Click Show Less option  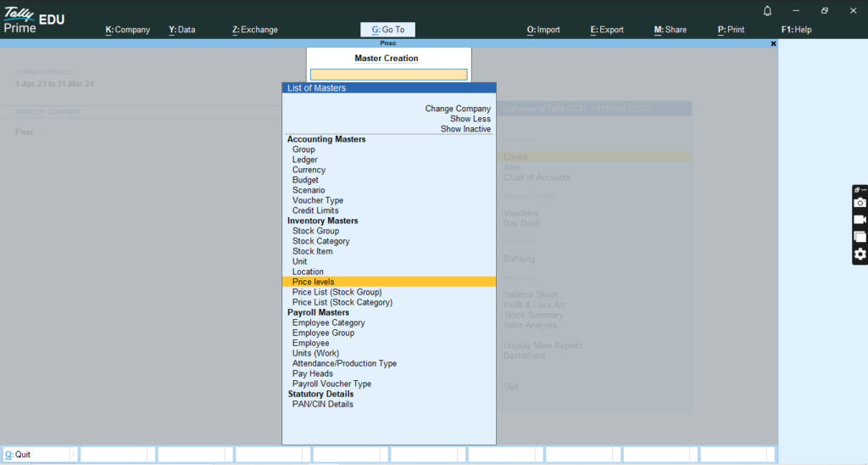470,119
